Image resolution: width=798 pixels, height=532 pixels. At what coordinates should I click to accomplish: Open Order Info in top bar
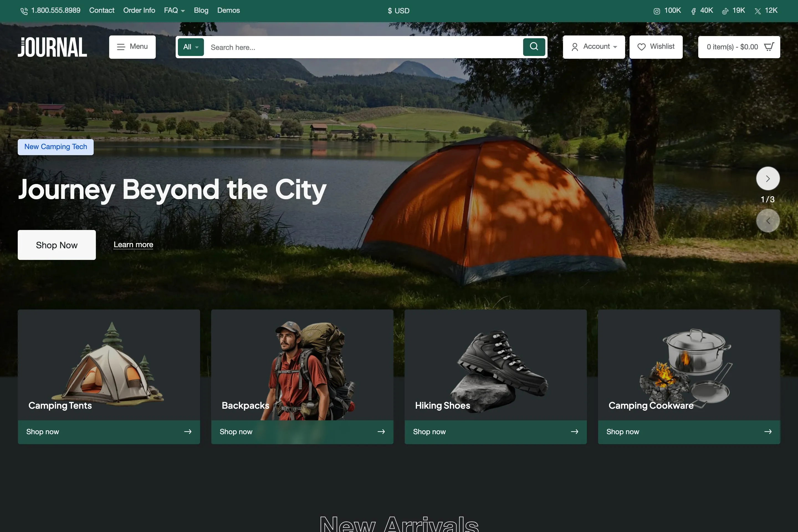(x=139, y=11)
